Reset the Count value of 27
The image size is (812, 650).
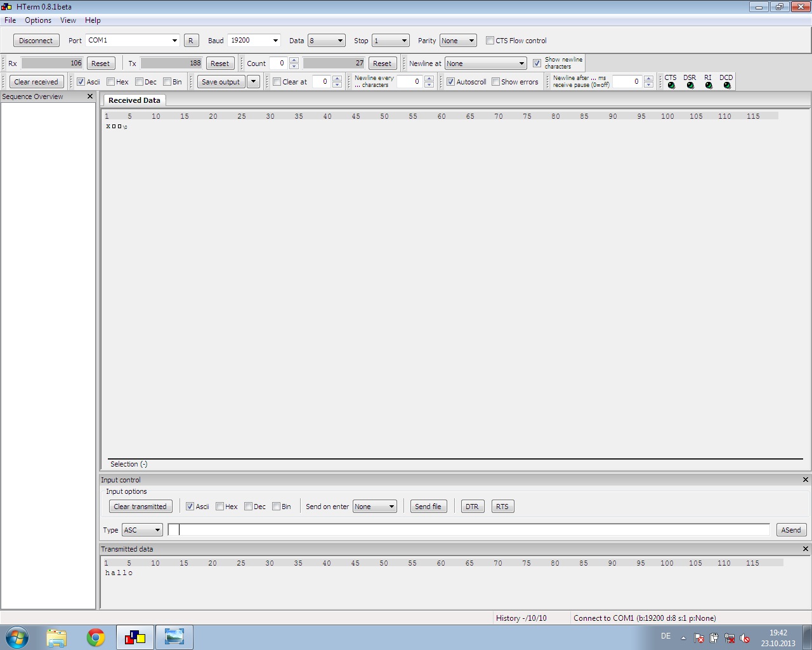click(382, 63)
